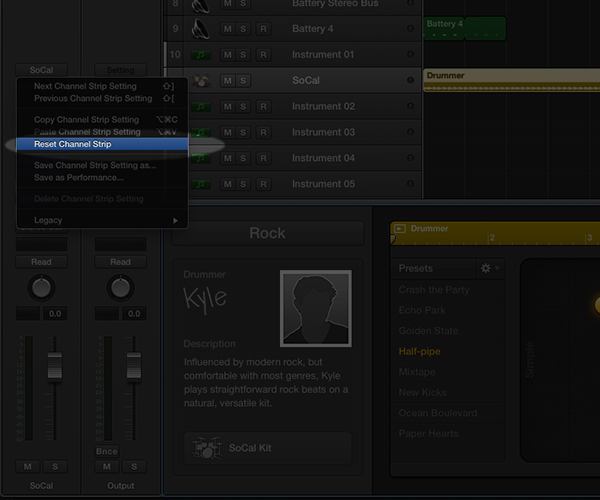Viewport: 600px width, 500px height.
Task: Click the SoCal drum kit track icon
Action: click(201, 81)
